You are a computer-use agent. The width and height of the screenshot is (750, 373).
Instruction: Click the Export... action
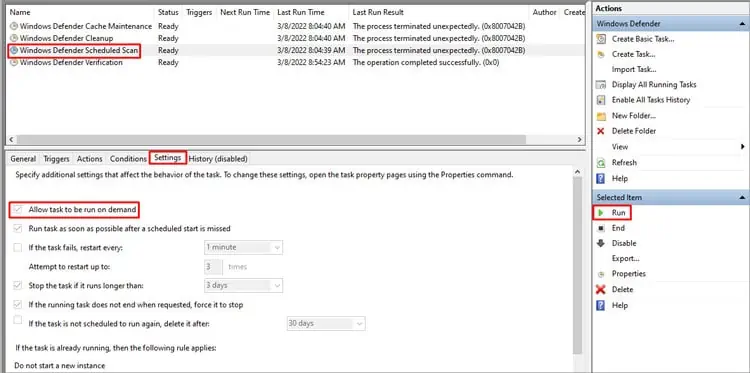pos(626,259)
